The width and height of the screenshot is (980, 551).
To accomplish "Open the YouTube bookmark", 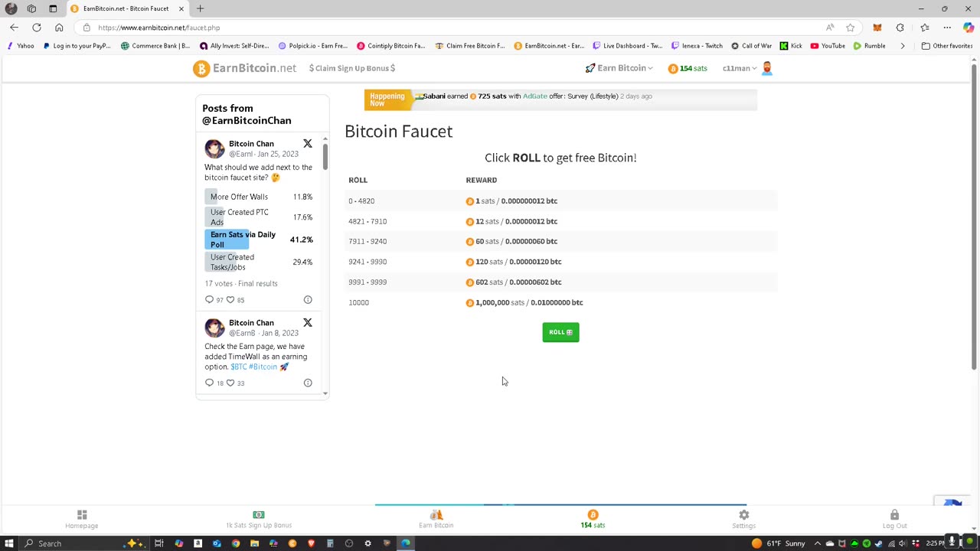I will click(828, 46).
